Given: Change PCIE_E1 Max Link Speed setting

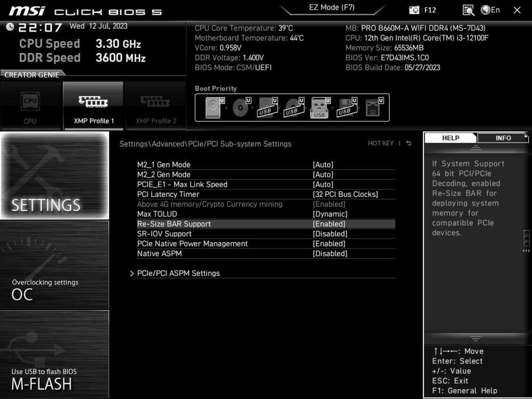Looking at the screenshot, I should [x=330, y=184].
